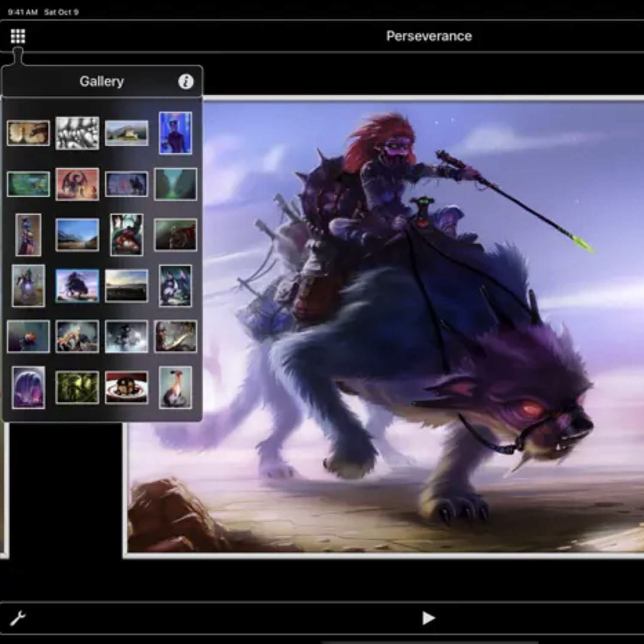This screenshot has height=644, width=644.
Task: Open the wizard with glowing orb thumbnail
Action: click(28, 286)
